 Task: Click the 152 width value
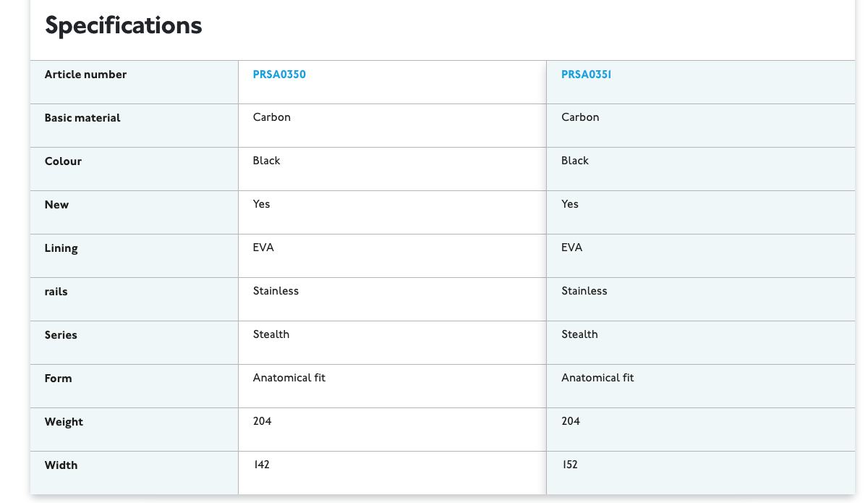coord(569,465)
